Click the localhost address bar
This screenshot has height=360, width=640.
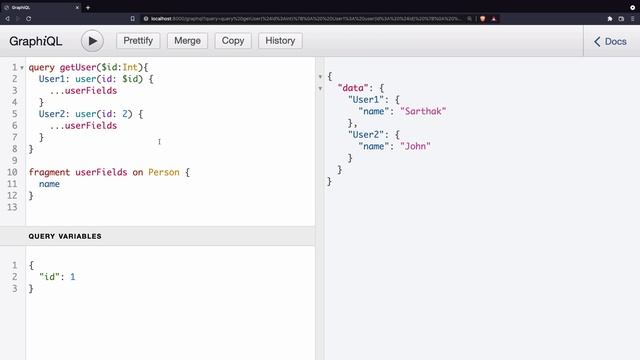coord(306,19)
